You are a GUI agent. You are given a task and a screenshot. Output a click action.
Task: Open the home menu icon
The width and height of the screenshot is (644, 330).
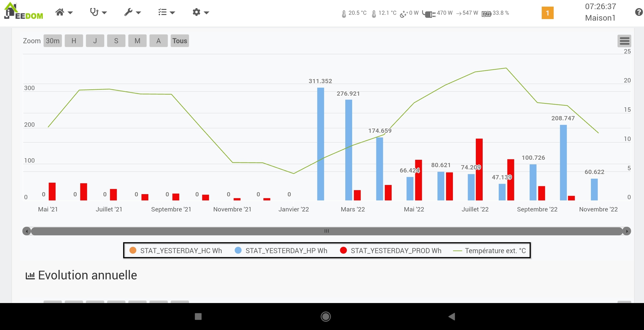60,12
